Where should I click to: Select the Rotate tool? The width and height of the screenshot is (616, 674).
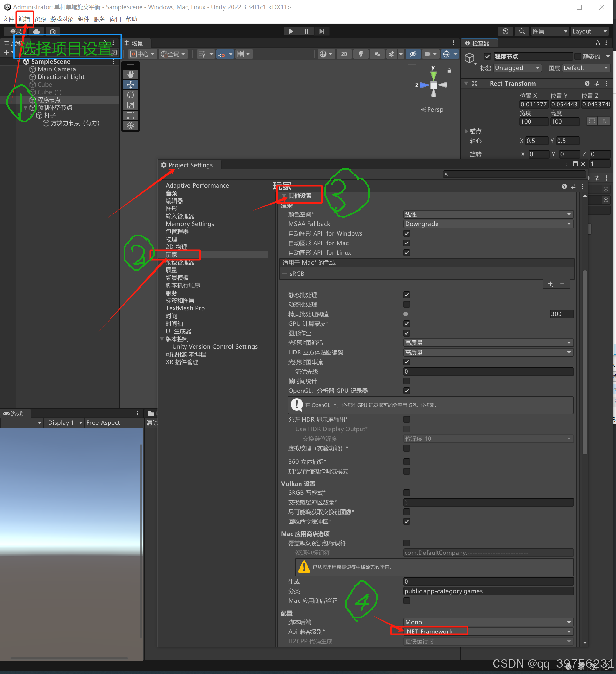[130, 95]
